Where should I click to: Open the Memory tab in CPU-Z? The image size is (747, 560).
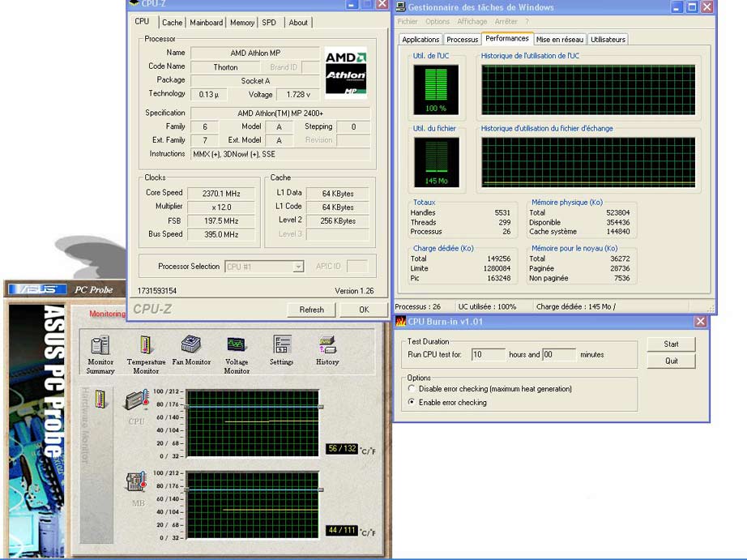click(242, 23)
